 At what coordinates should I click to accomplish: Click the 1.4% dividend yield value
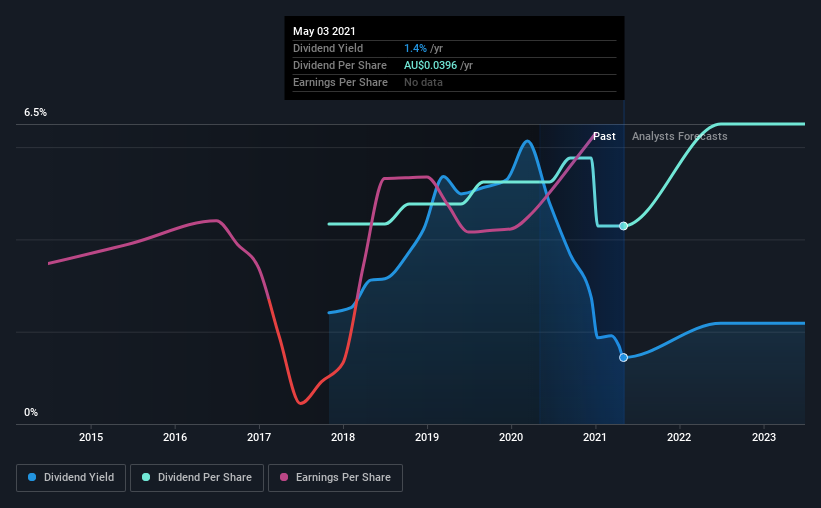click(415, 48)
